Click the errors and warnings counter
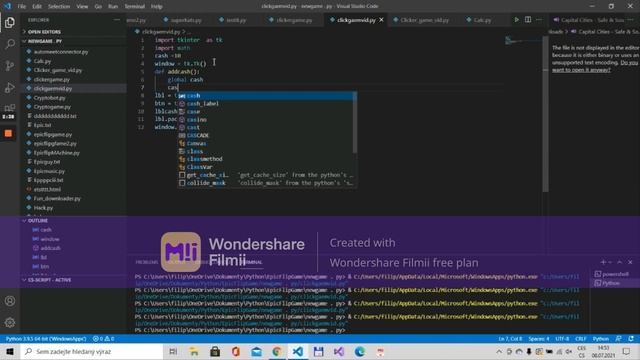640x360 pixels. click(103, 339)
